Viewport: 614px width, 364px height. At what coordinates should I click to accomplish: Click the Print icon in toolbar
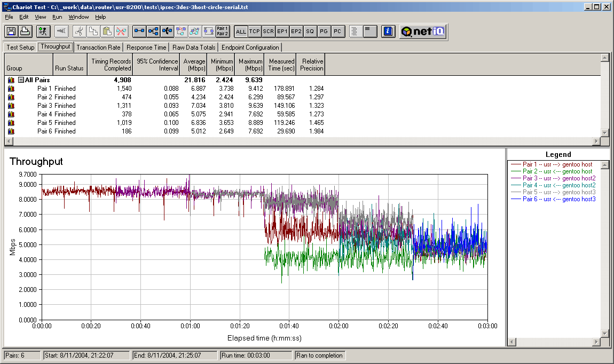25,31
